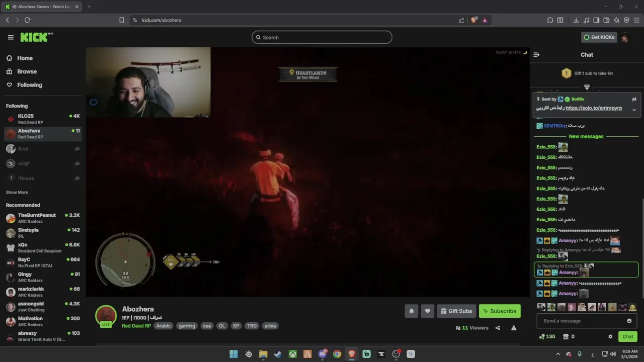Open the emoji picker in message box
Screen dimensions: 644x362
click(x=629, y=321)
